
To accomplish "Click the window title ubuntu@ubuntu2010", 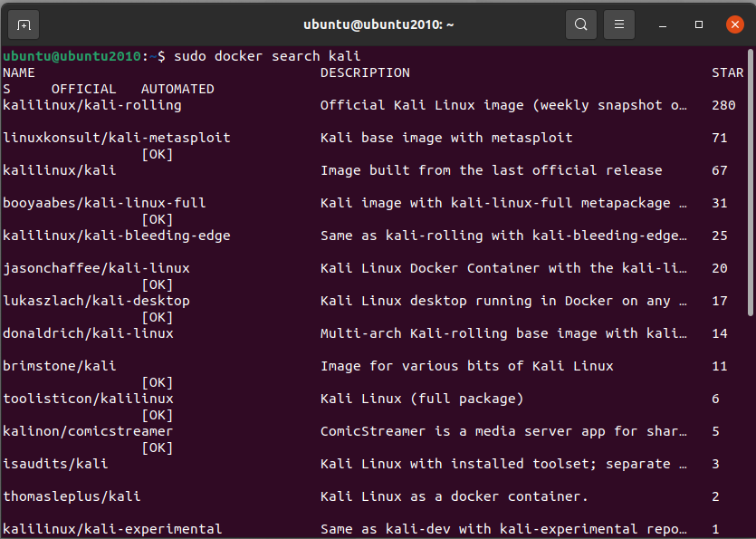I will coord(378,24).
